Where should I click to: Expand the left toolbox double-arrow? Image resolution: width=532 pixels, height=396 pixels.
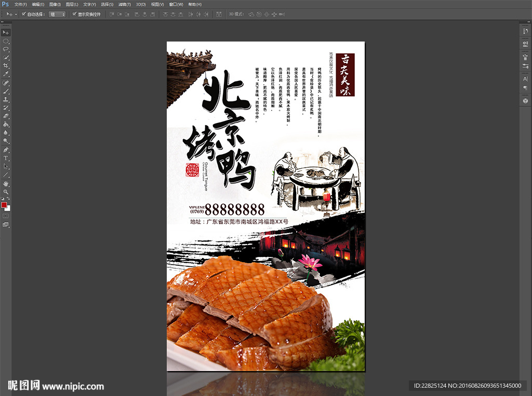pos(3,22)
